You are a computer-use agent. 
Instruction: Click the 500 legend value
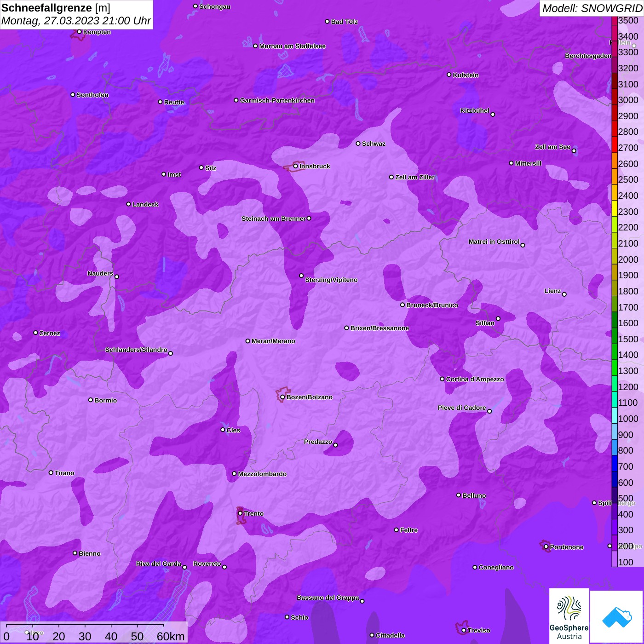626,498
